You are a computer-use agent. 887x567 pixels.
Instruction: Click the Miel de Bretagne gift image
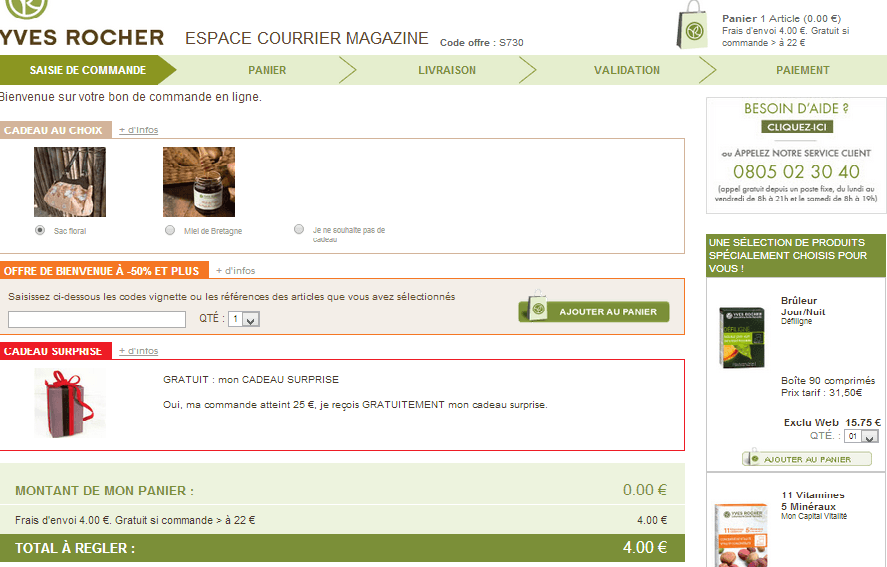click(199, 182)
